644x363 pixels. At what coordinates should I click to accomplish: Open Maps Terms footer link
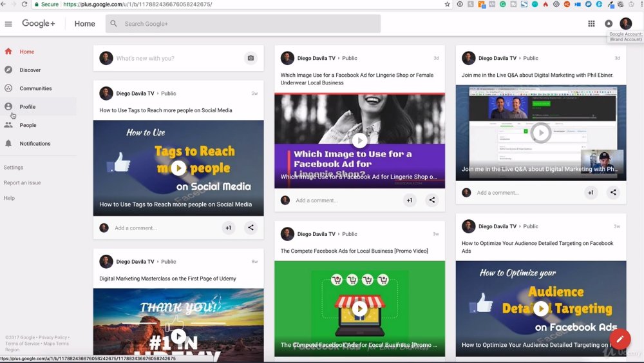pos(56,343)
